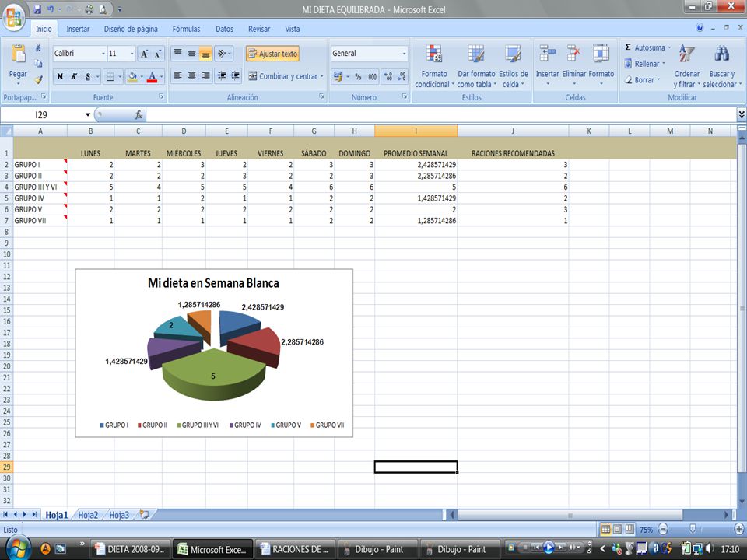
Task: Apply accounting number format icon
Action: click(x=338, y=76)
